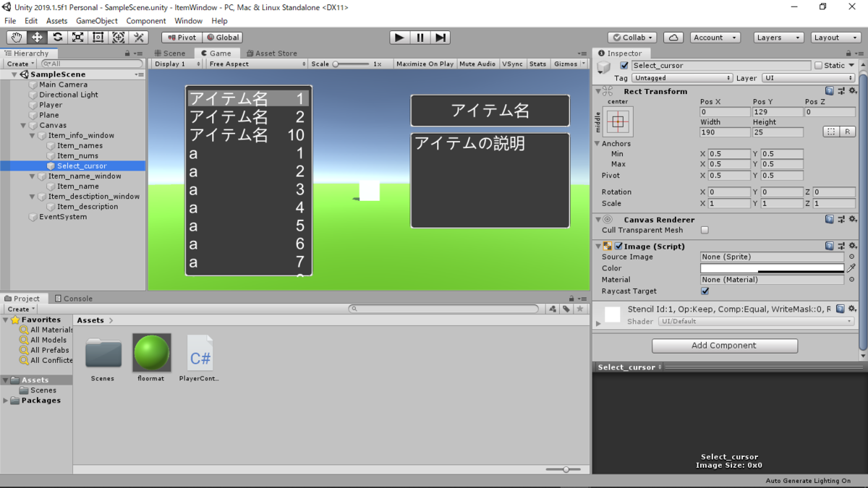Viewport: 868px width, 488px height.
Task: Collapse the Canvas tree item
Action: point(24,125)
